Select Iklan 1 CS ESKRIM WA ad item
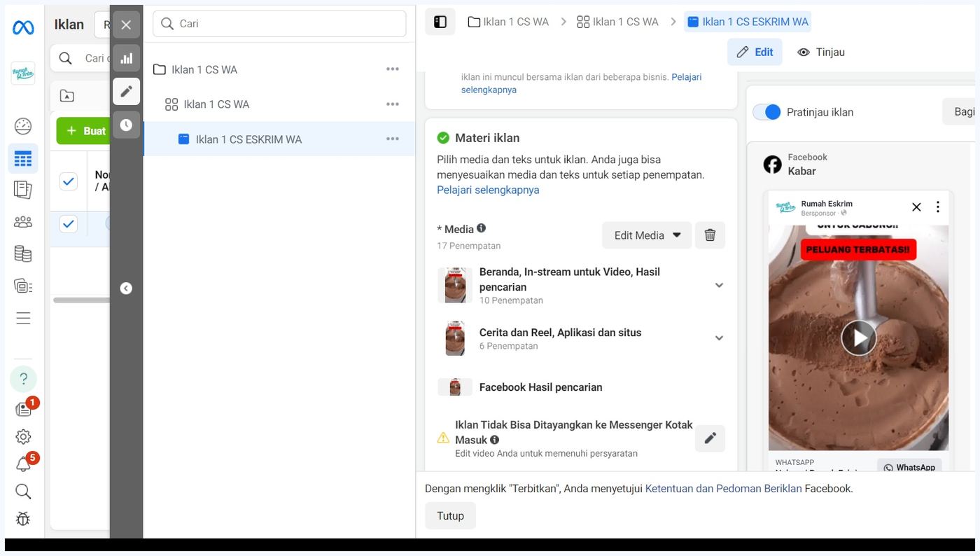Screen dimensions: 980x556 tap(248, 139)
